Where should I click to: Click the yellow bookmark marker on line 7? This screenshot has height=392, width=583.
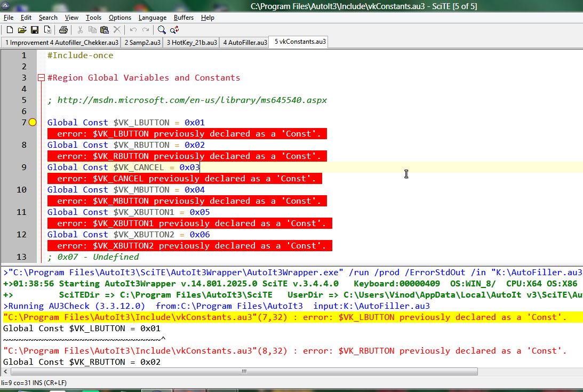pos(33,122)
